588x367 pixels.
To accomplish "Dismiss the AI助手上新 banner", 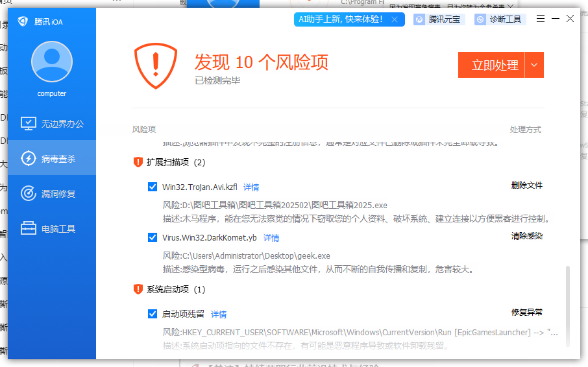I will coord(395,19).
